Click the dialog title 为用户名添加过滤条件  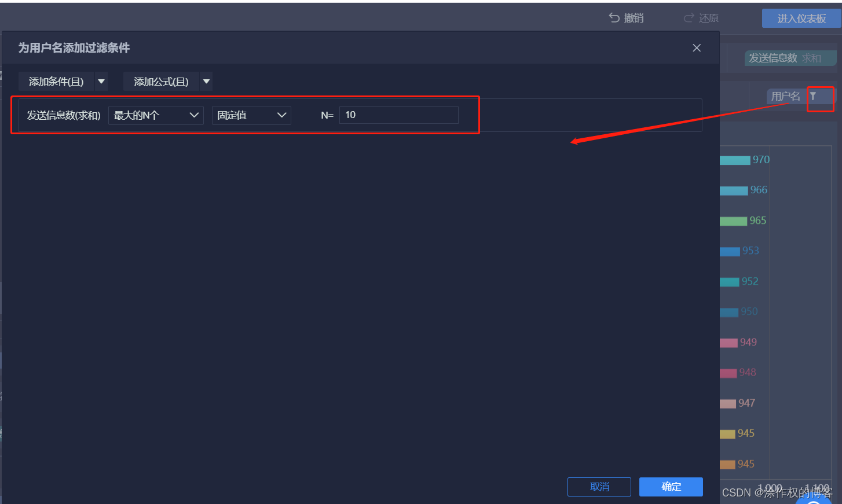[74, 48]
